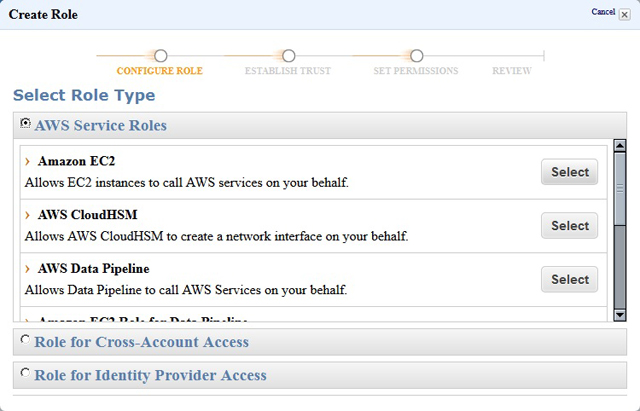The image size is (640, 411).
Task: Click the Set Permissions step circle
Action: tap(417, 56)
